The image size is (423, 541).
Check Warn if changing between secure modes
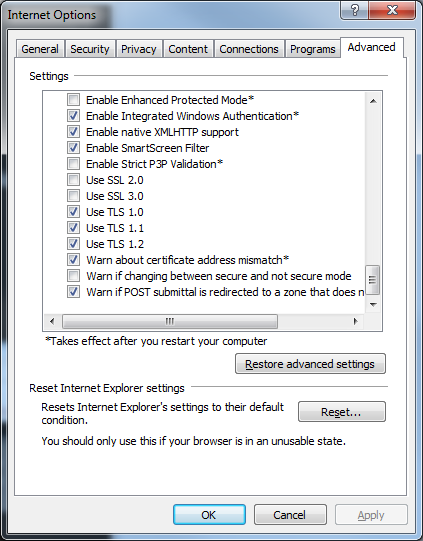coord(73,276)
